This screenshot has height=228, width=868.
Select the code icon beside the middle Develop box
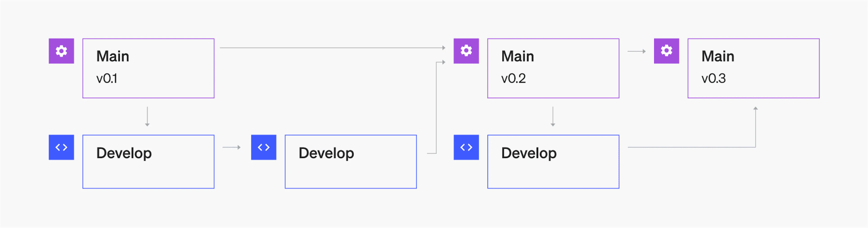point(264,147)
